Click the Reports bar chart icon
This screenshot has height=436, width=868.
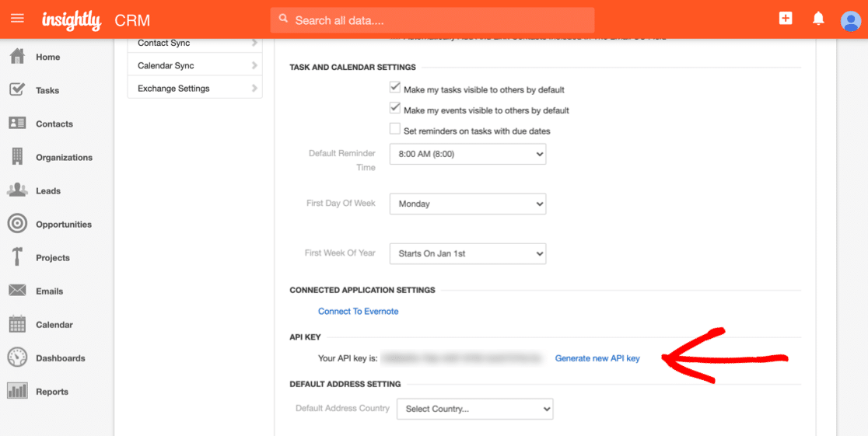(18, 391)
